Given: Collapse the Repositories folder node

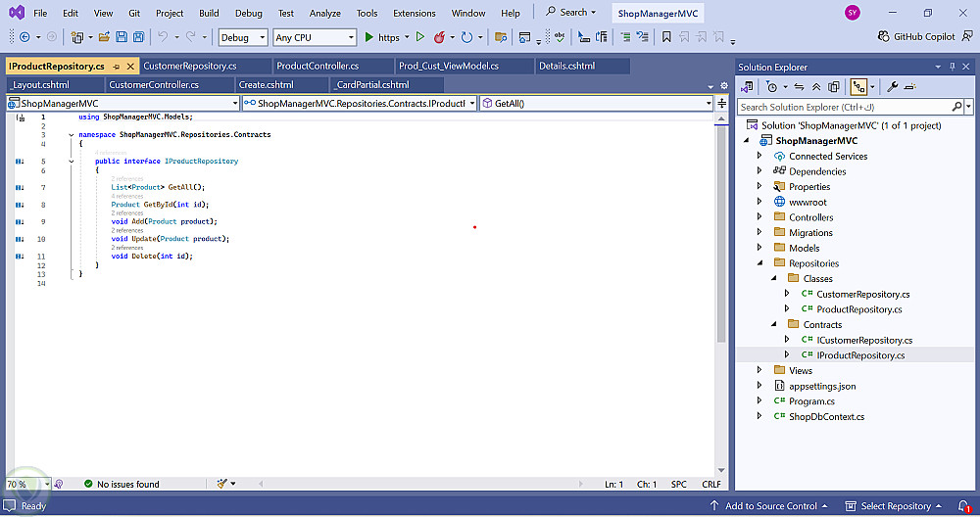Looking at the screenshot, I should 759,262.
